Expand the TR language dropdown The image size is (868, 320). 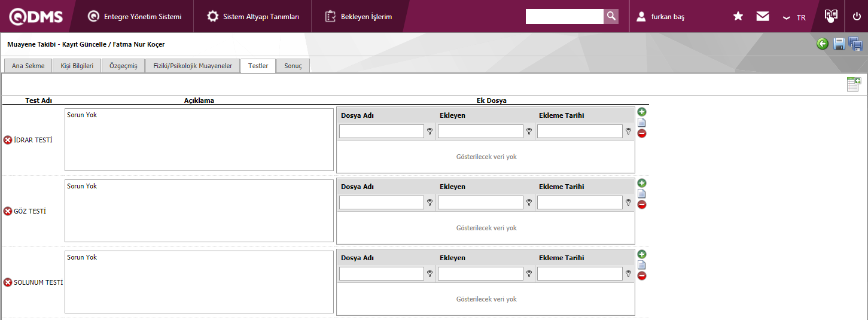click(794, 17)
